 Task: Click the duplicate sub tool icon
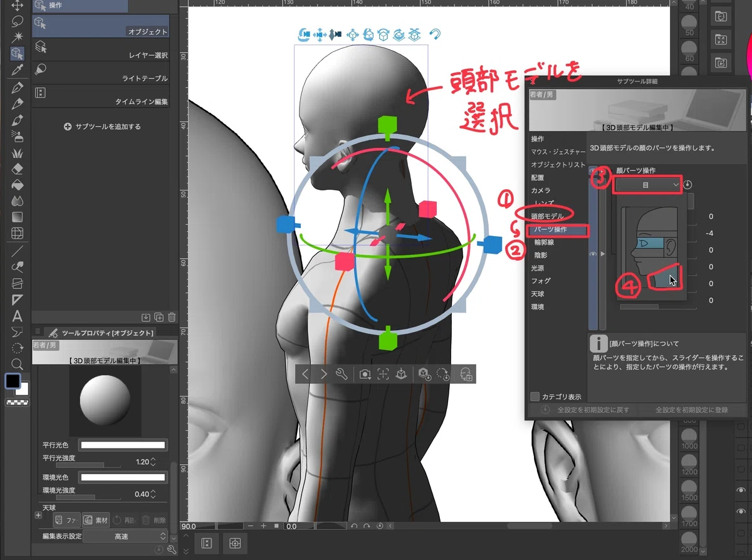[159, 317]
